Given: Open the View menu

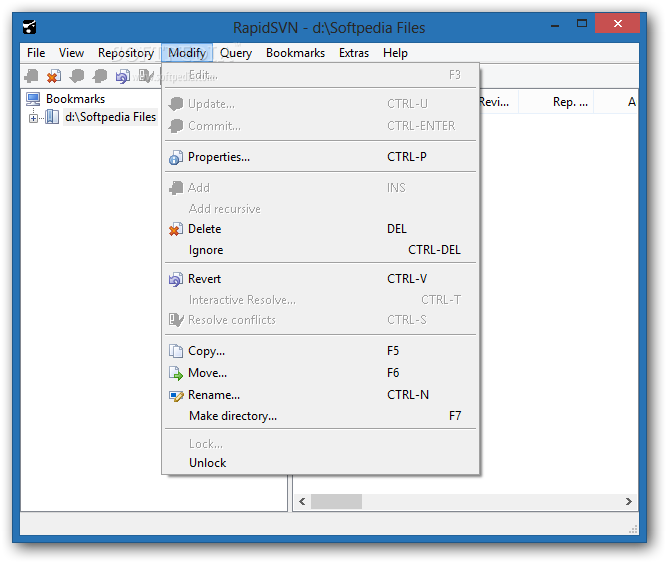Looking at the screenshot, I should pyautogui.click(x=71, y=53).
